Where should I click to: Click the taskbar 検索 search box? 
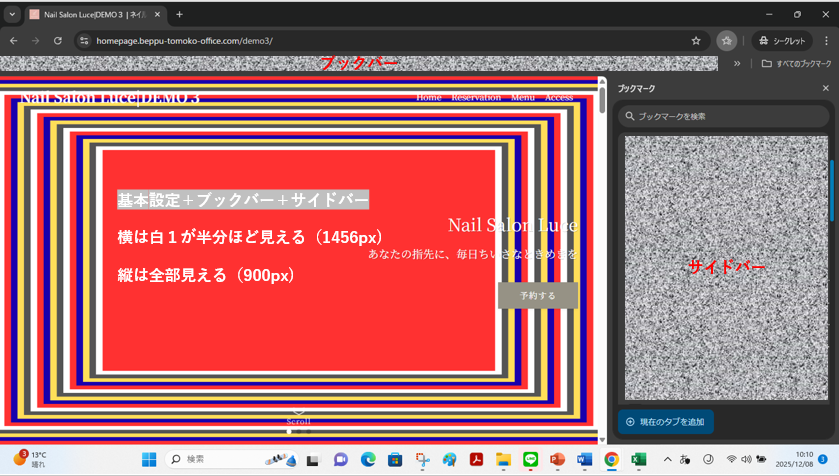(233, 459)
